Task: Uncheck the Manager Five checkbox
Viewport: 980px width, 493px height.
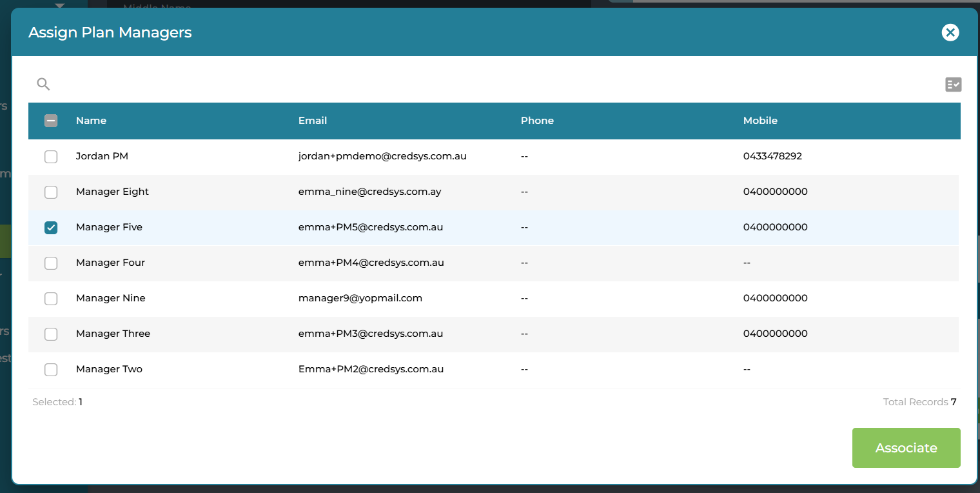Action: pyautogui.click(x=51, y=228)
